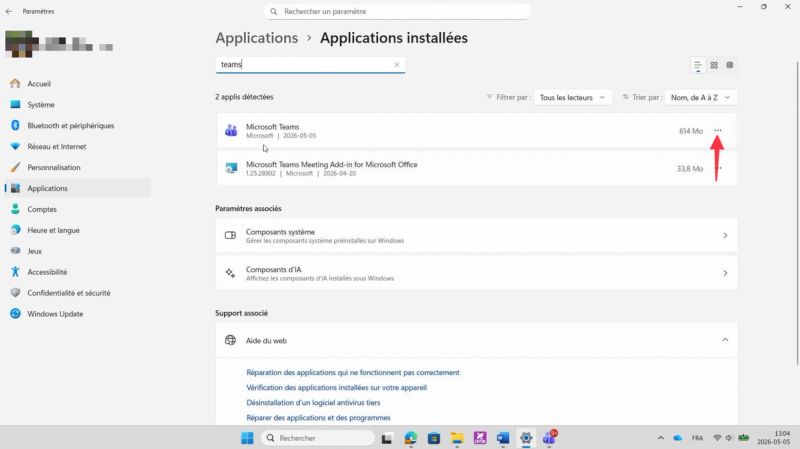The width and height of the screenshot is (800, 449).
Task: Open Microsoft Store from taskbar
Action: point(434,438)
